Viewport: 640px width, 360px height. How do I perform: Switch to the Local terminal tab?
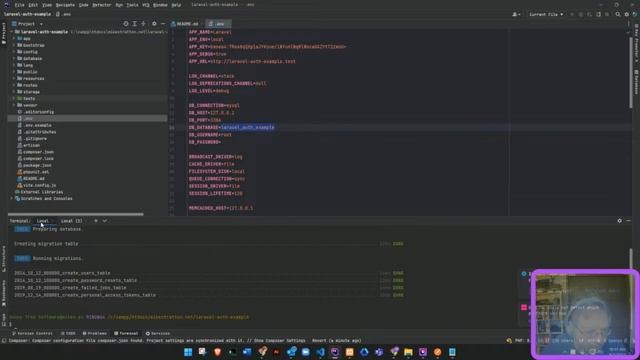coord(43,221)
